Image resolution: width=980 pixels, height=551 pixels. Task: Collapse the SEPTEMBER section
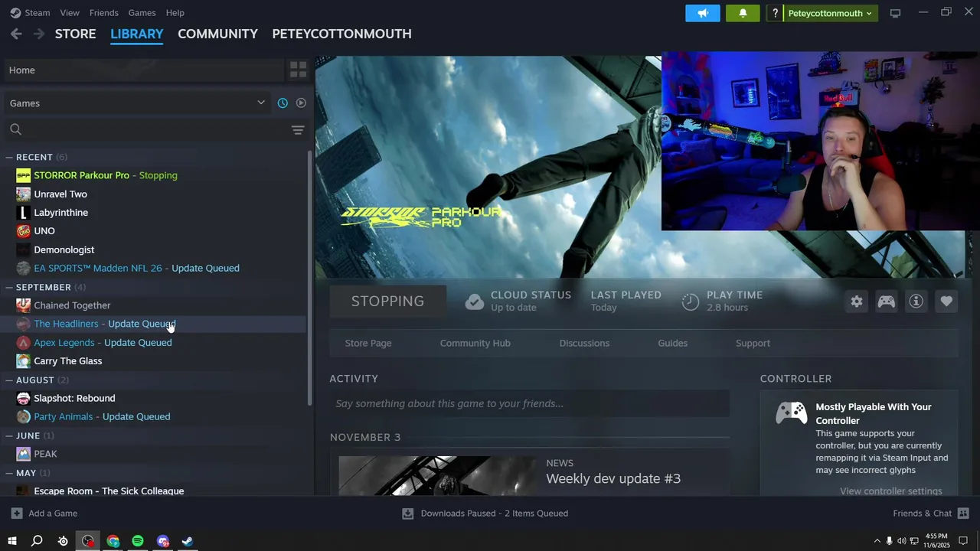click(9, 287)
